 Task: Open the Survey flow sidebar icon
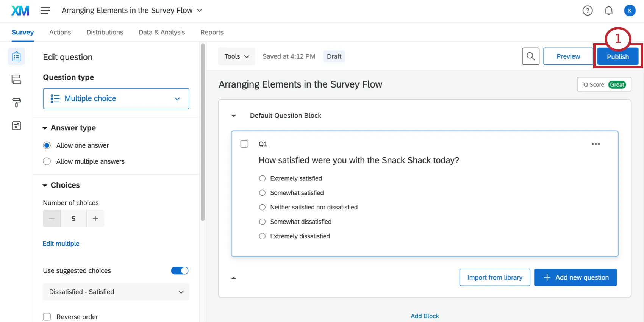(x=16, y=80)
